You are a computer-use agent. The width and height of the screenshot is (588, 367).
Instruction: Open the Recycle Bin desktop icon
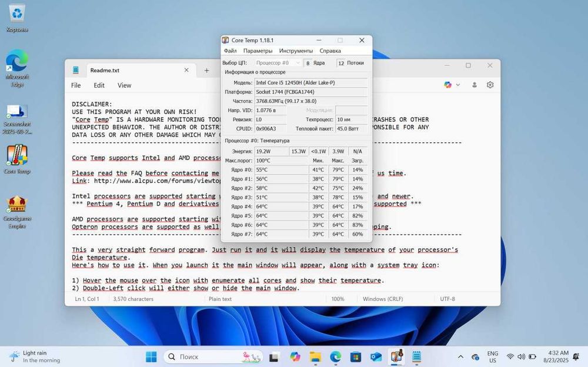tap(17, 18)
